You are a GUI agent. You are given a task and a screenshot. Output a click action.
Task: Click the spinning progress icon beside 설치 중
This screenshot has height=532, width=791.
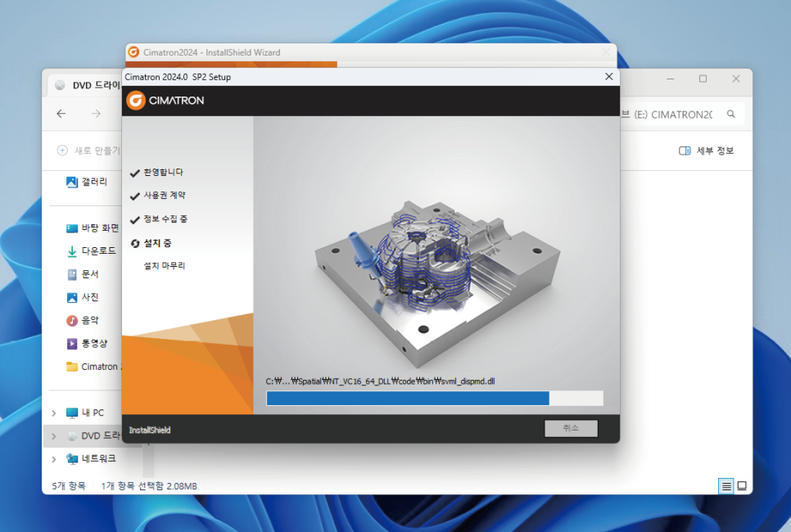coord(134,244)
